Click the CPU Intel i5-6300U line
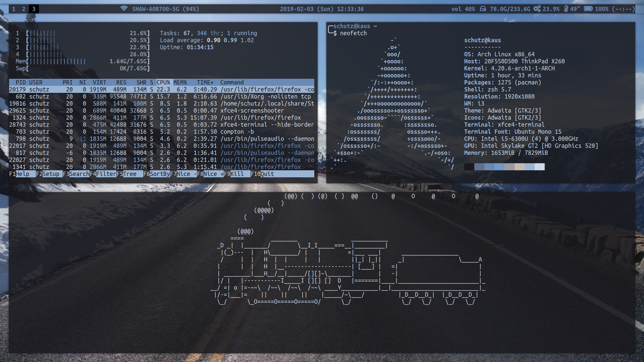This screenshot has height=362, width=644. click(521, 139)
